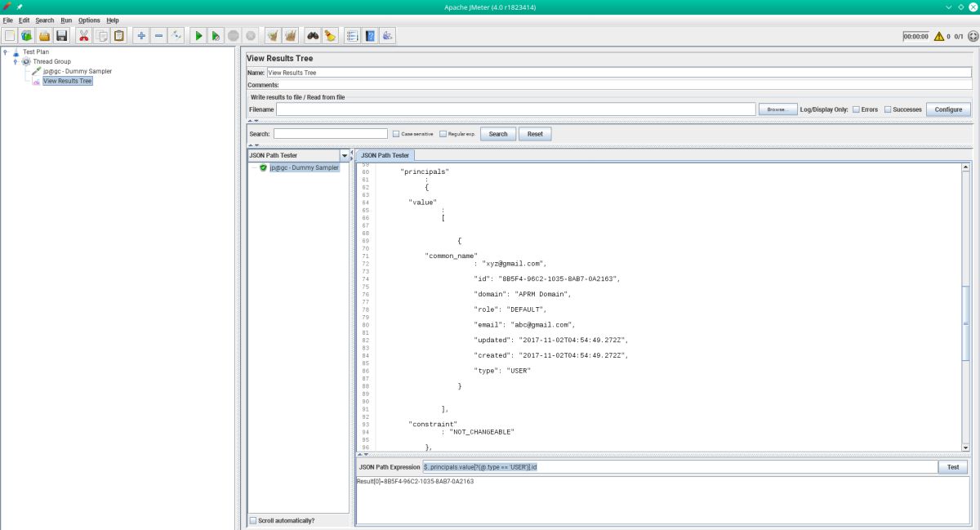Open the Help menu
The height and width of the screenshot is (530, 980).
click(113, 20)
